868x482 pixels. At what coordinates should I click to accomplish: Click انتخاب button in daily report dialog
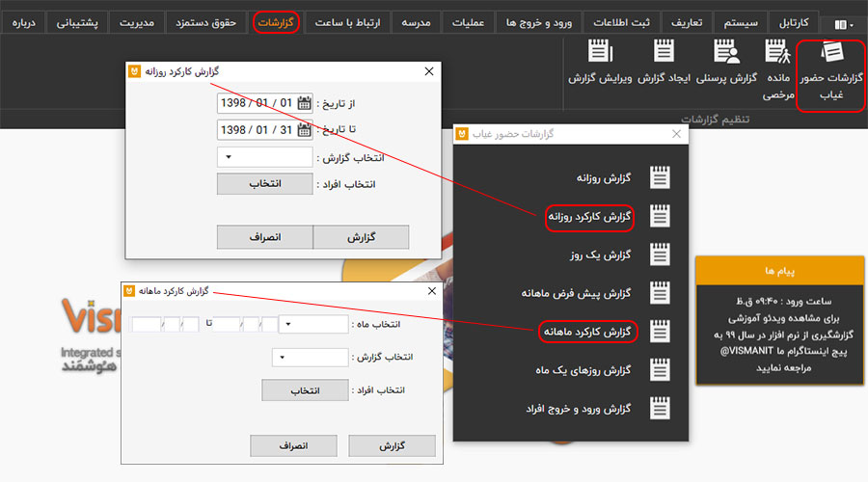coord(264,184)
